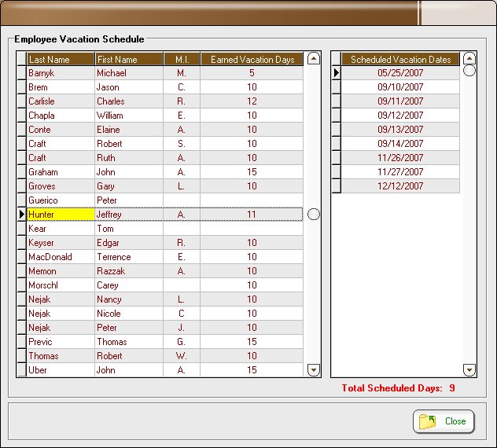Select the date 12/12/2007
This screenshot has width=497, height=448.
(400, 186)
